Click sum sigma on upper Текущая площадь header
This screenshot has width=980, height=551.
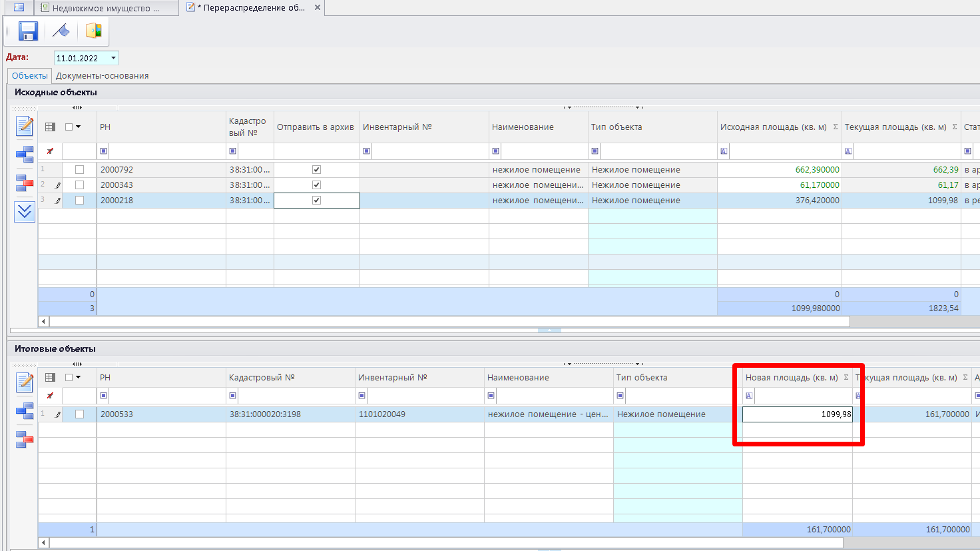coord(955,127)
